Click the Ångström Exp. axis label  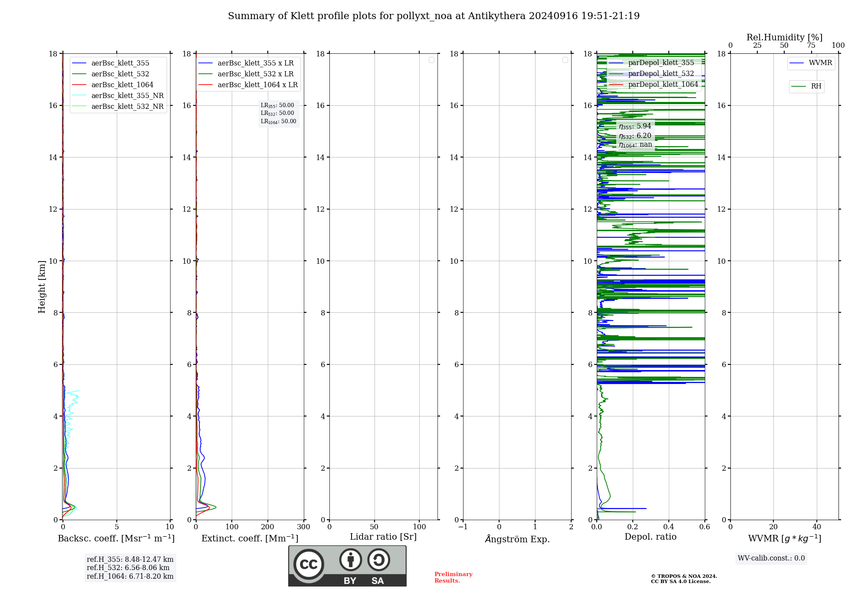pos(517,539)
